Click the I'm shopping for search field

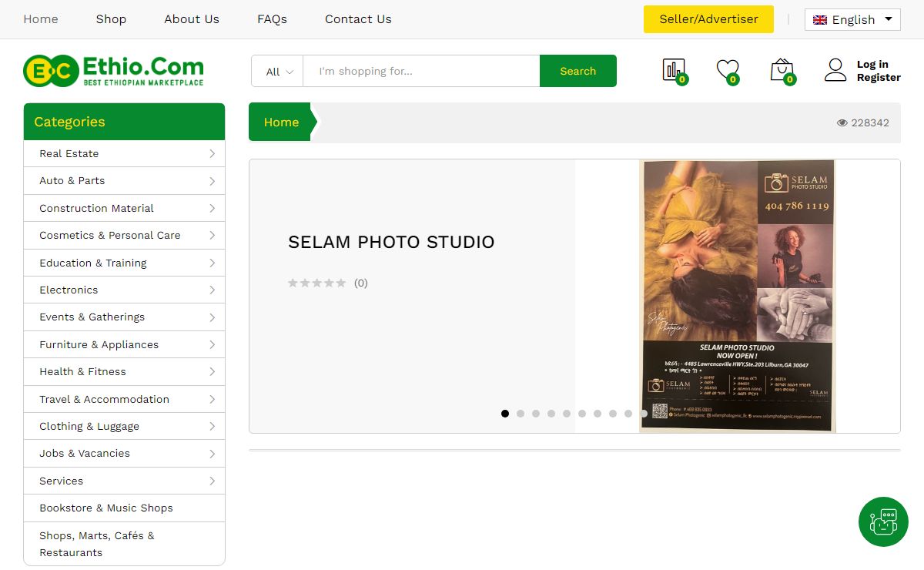click(x=421, y=71)
